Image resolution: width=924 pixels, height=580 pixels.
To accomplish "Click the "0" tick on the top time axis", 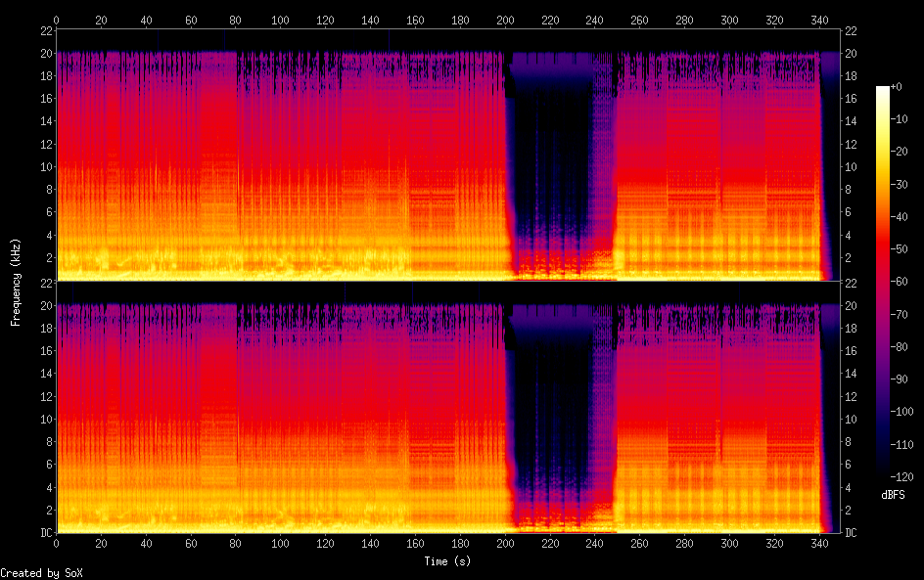I will [x=56, y=20].
